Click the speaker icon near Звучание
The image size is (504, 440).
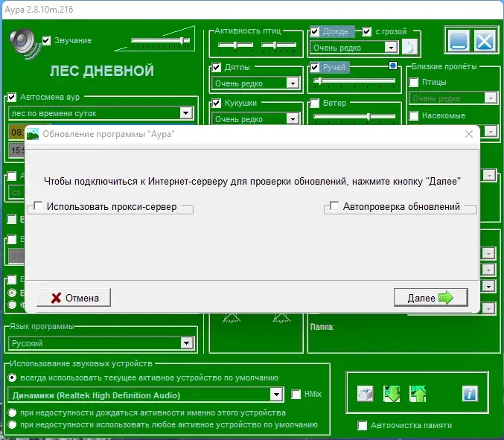[x=25, y=43]
